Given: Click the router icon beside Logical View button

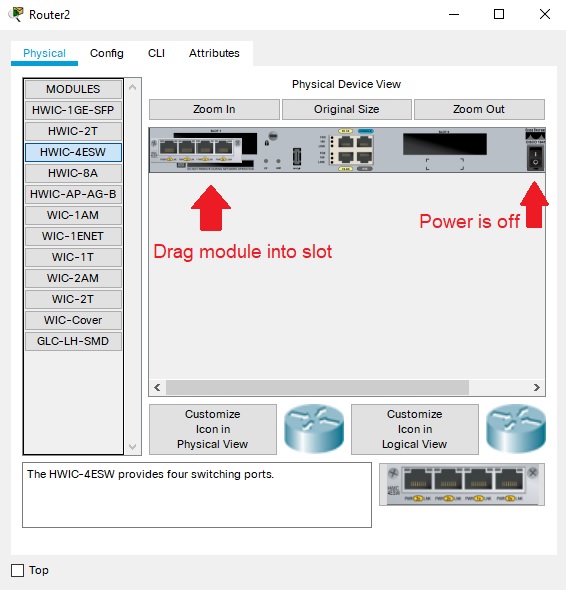Looking at the screenshot, I should coord(516,429).
